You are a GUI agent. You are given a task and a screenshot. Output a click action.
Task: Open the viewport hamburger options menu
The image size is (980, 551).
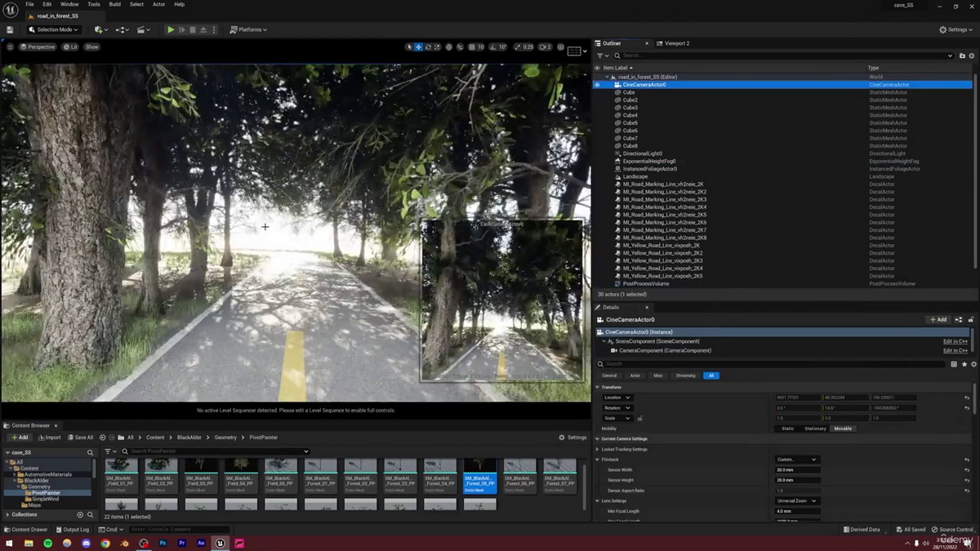[11, 47]
